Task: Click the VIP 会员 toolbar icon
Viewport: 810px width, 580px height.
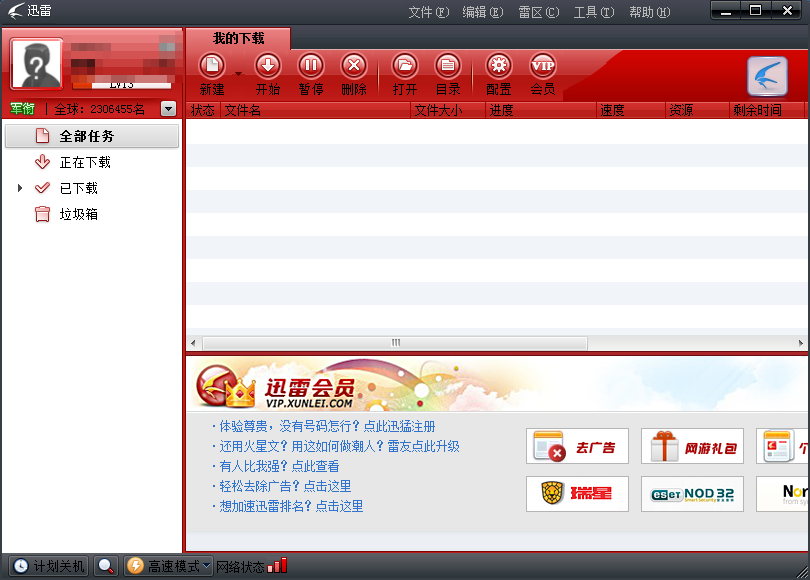Action: (543, 66)
